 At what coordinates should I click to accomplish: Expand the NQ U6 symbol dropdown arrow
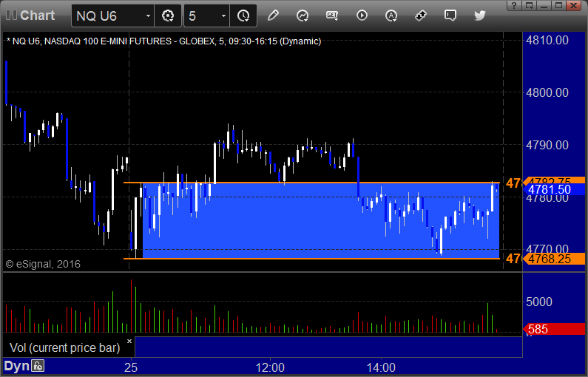pos(148,16)
